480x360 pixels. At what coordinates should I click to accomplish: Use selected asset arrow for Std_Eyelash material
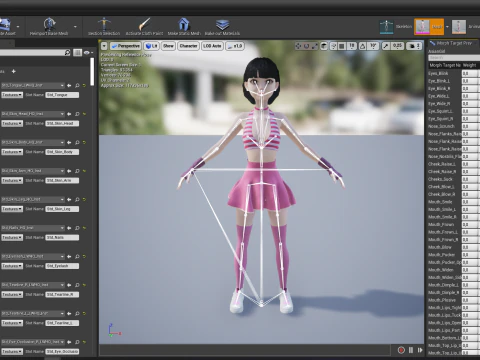point(69,256)
